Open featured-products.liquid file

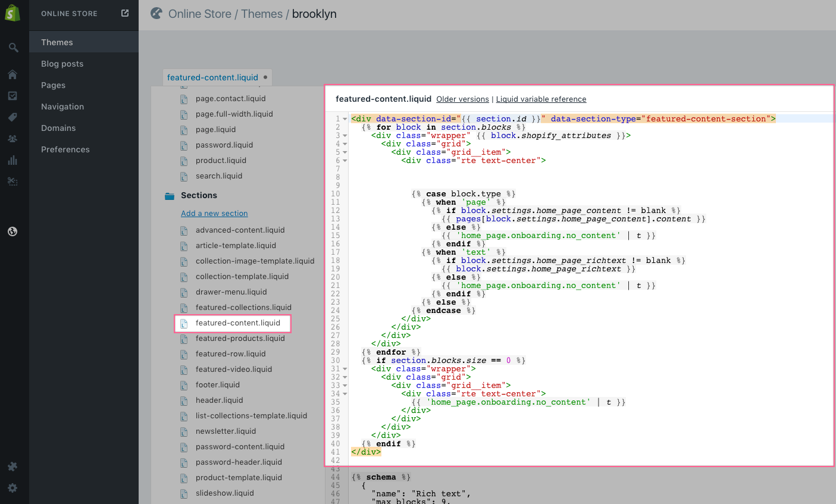240,339
